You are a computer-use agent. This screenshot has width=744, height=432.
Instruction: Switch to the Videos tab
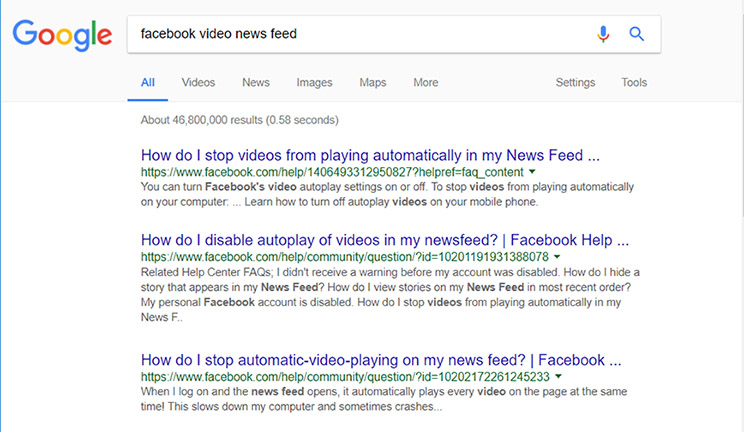click(198, 83)
